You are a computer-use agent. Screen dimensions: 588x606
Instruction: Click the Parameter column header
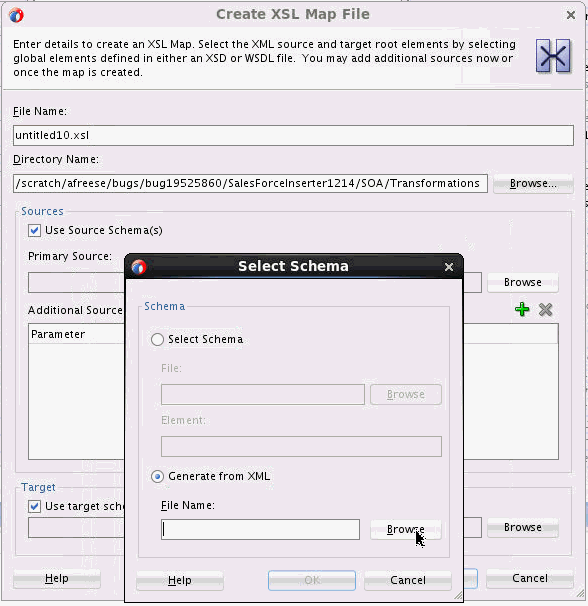click(x=77, y=334)
